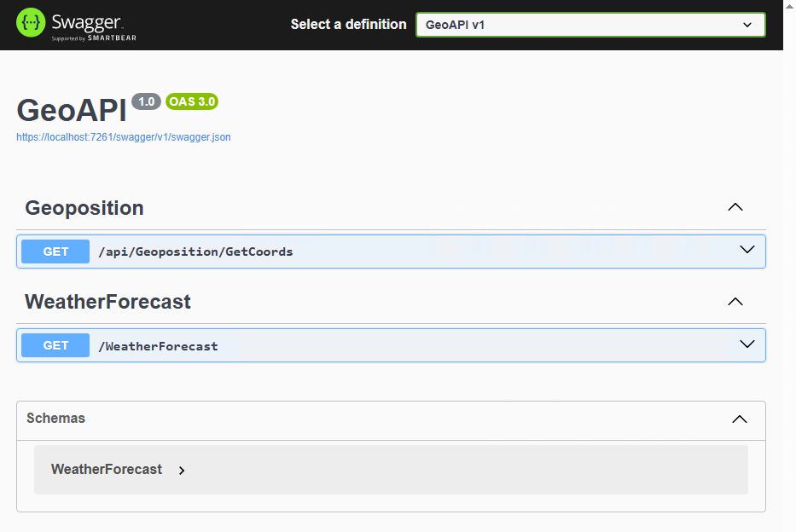Screen dimensions: 796x532
Task: Click the 1.0 version badge
Action: [146, 101]
